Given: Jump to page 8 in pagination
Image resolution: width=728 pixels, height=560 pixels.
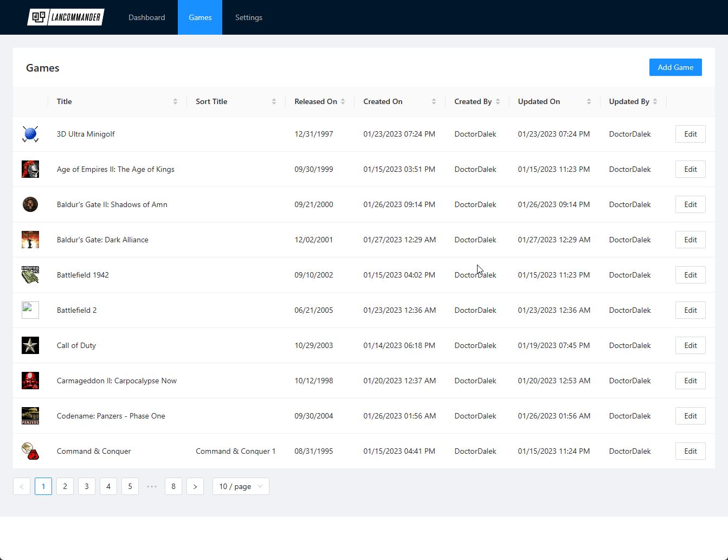Looking at the screenshot, I should (173, 486).
